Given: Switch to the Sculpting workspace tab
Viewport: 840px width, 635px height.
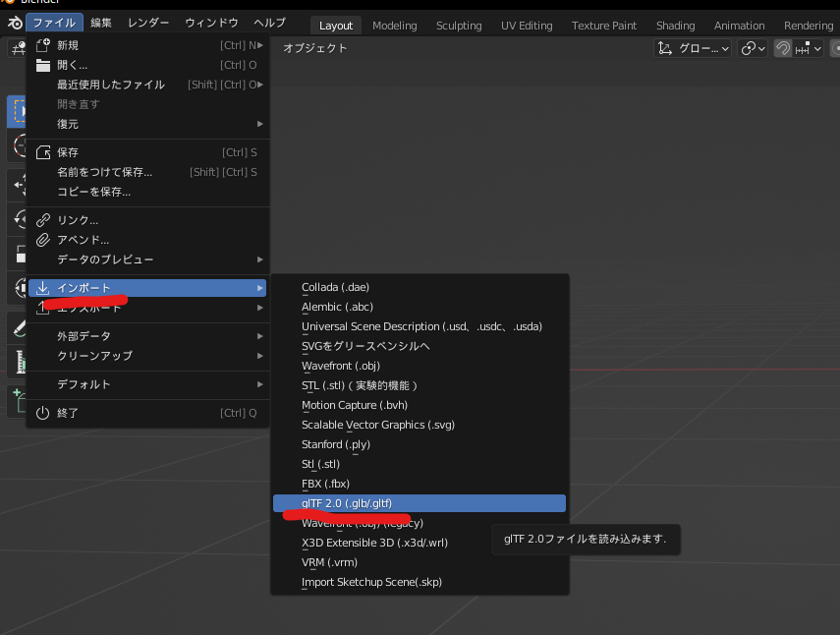Looking at the screenshot, I should coord(459,26).
